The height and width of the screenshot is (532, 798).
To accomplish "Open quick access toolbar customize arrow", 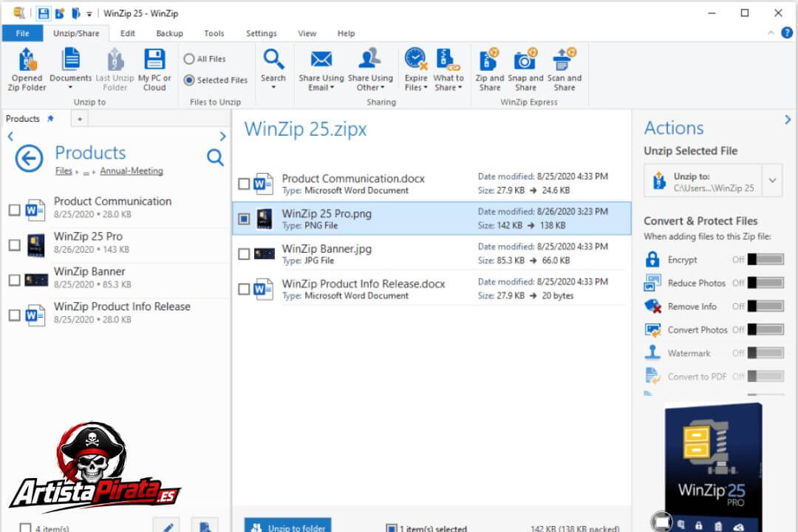I will pos(89,14).
